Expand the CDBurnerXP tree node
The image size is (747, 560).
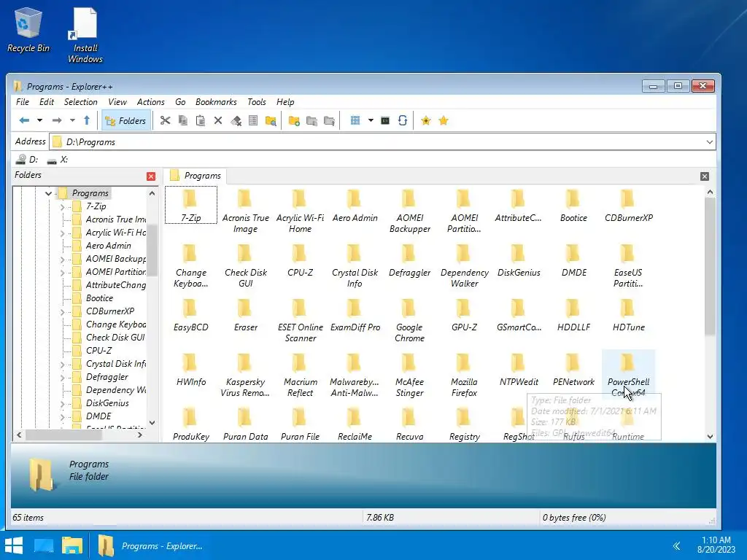[x=63, y=312]
